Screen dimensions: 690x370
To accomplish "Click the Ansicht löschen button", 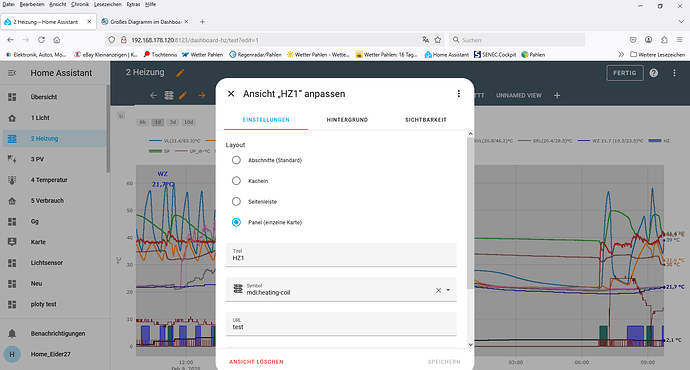I will 256,362.
